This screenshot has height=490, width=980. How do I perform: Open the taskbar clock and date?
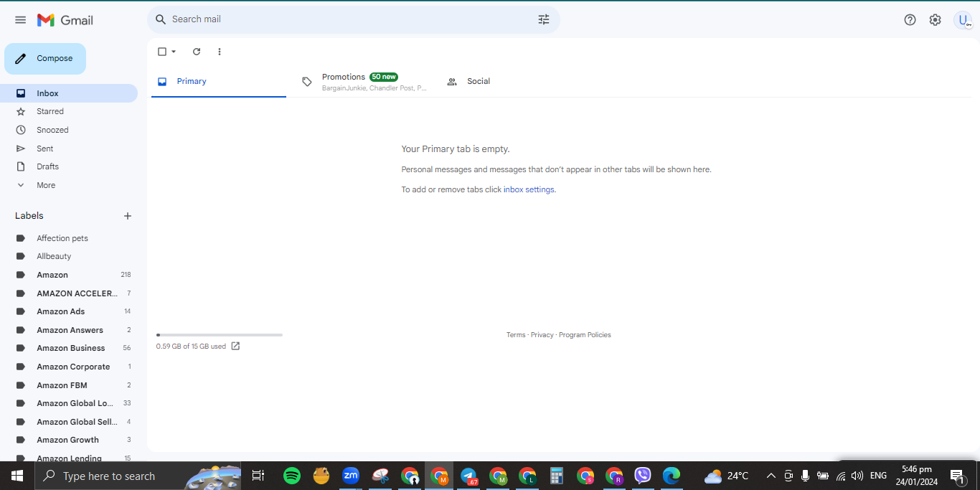coord(917,476)
